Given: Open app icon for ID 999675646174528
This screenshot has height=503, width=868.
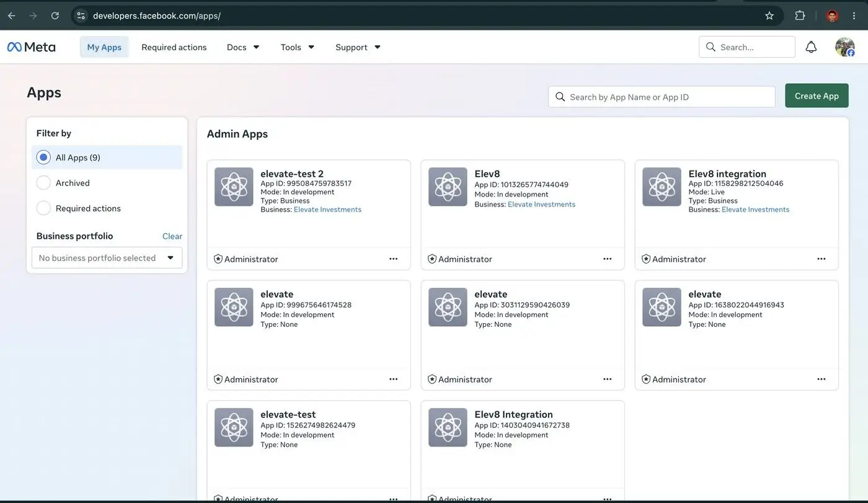Looking at the screenshot, I should click(234, 307).
